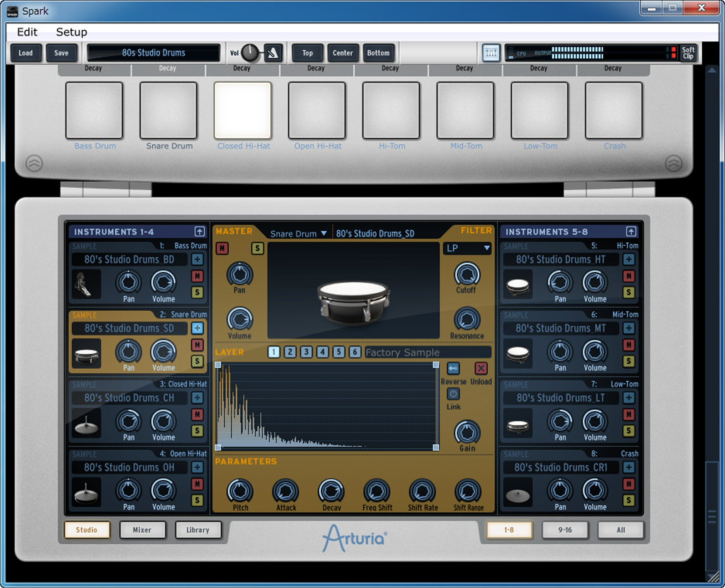Viewport: 725px width, 588px height.
Task: Click the plus icon for 80's Studio Drums_SD
Action: (197, 328)
